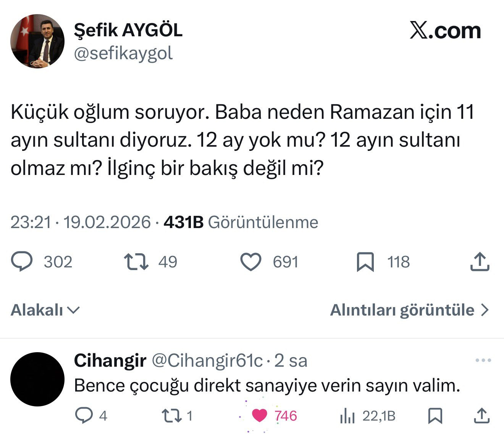504x437 pixels.
Task: Open the @Cihangir61c username link
Action: pos(207,361)
